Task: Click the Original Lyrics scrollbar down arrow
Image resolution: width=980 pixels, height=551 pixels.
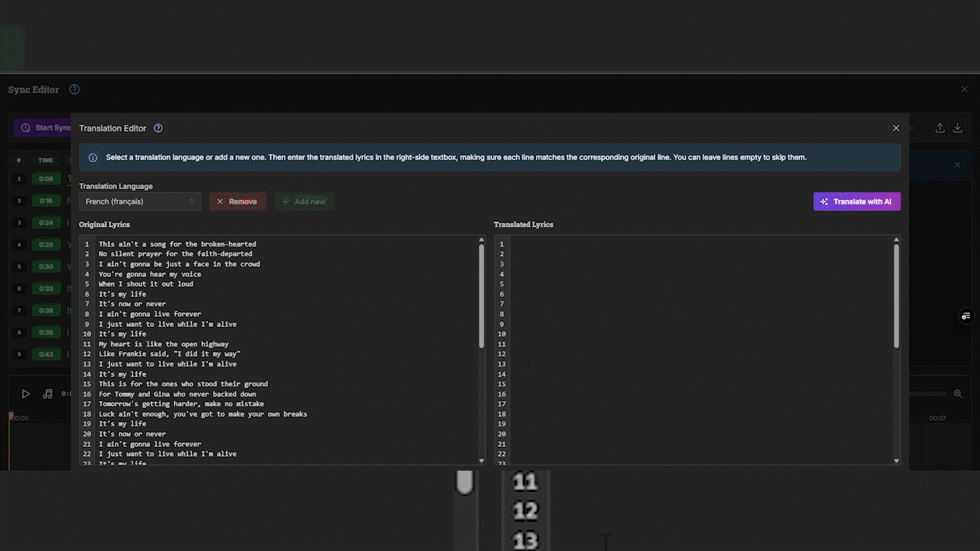Action: pyautogui.click(x=482, y=461)
